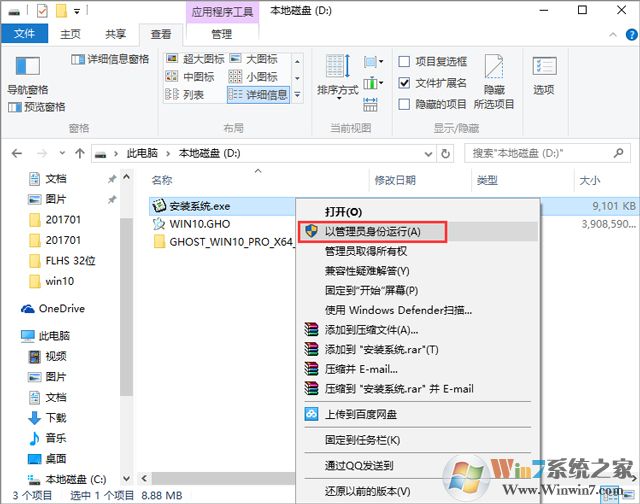
Task: Expand the OneDrive tree node
Action: point(12,309)
